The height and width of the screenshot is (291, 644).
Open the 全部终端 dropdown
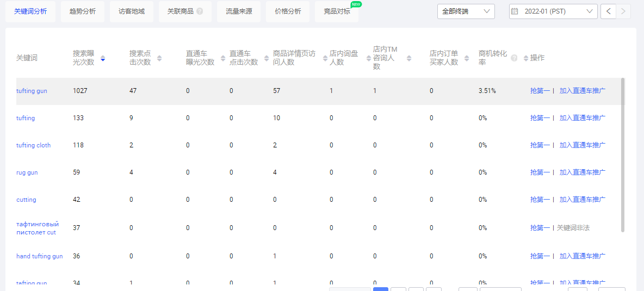point(466,11)
